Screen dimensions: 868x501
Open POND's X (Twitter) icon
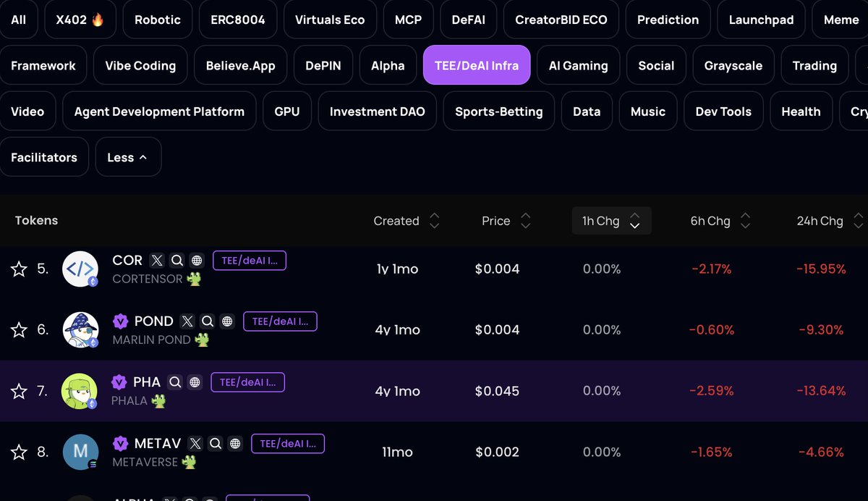187,321
